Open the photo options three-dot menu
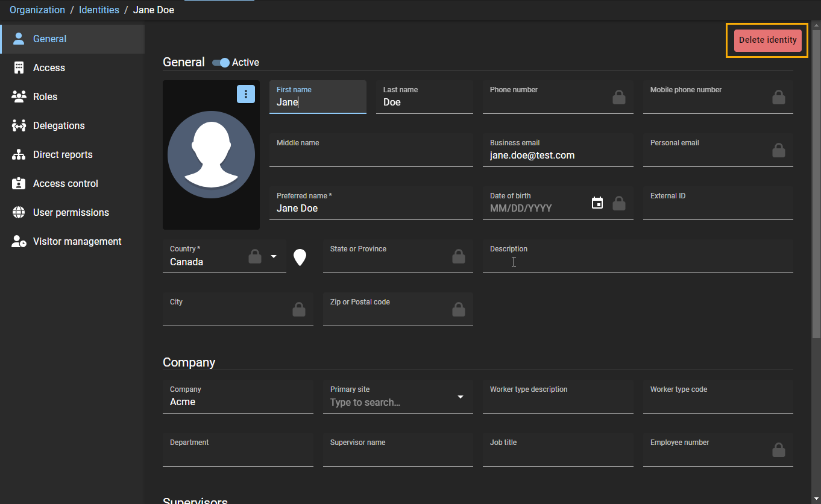Screen dimensions: 821x504 click(x=246, y=94)
